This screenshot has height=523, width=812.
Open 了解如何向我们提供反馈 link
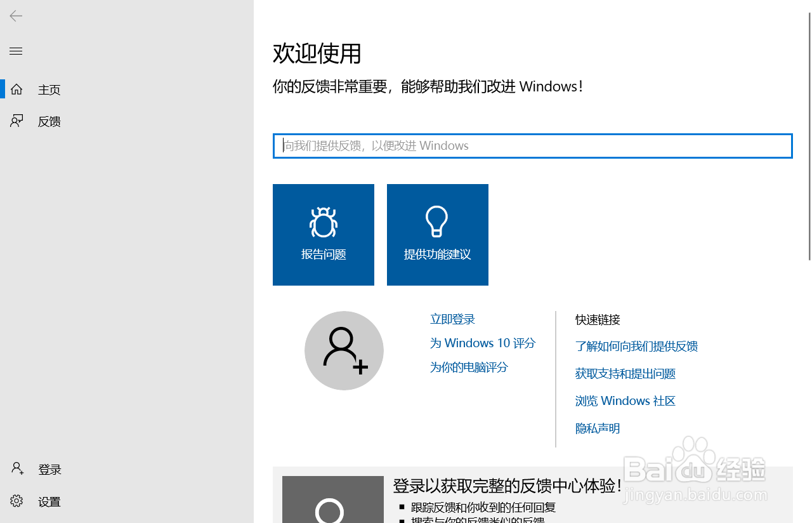coord(636,347)
